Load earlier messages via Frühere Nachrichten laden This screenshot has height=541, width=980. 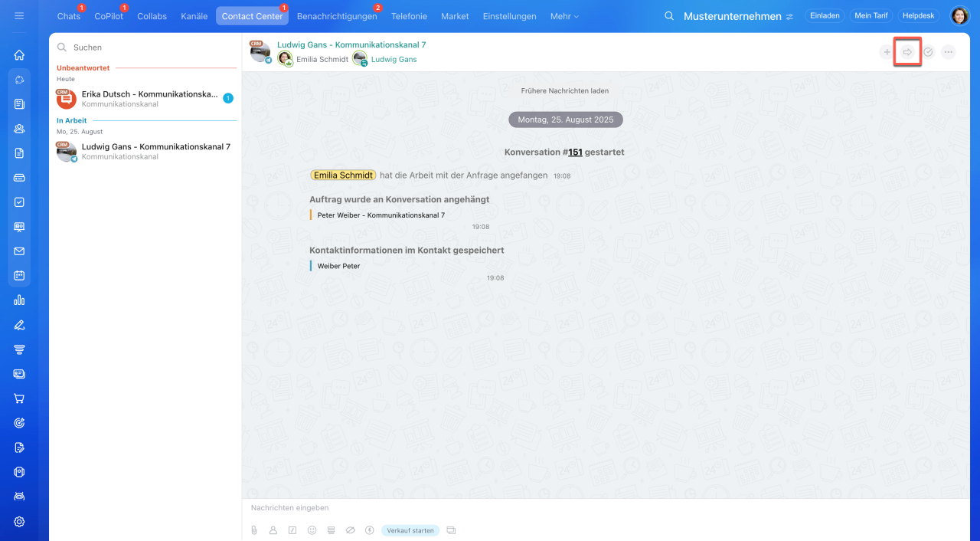coord(565,90)
